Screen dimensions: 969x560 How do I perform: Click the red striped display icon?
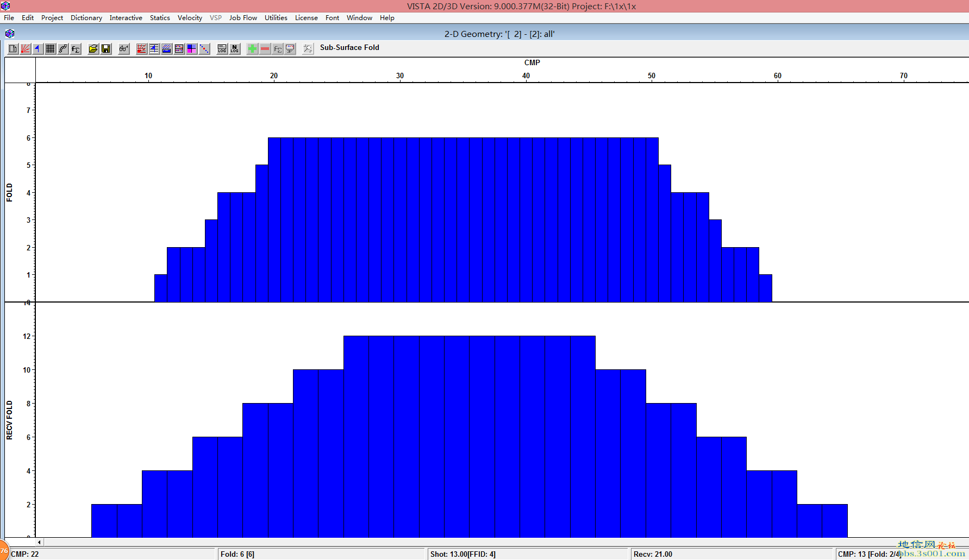pyautogui.click(x=142, y=49)
